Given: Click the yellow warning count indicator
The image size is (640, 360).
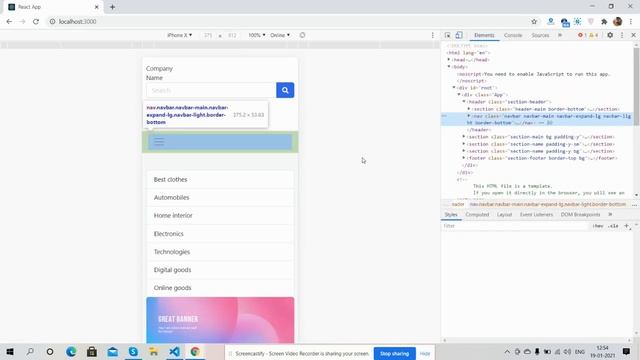Looking at the screenshot, I should tap(593, 35).
